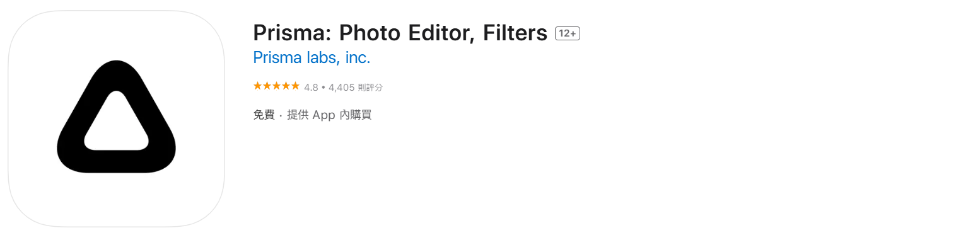Open the 4,405 ratings count
The image size is (980, 240).
(341, 88)
